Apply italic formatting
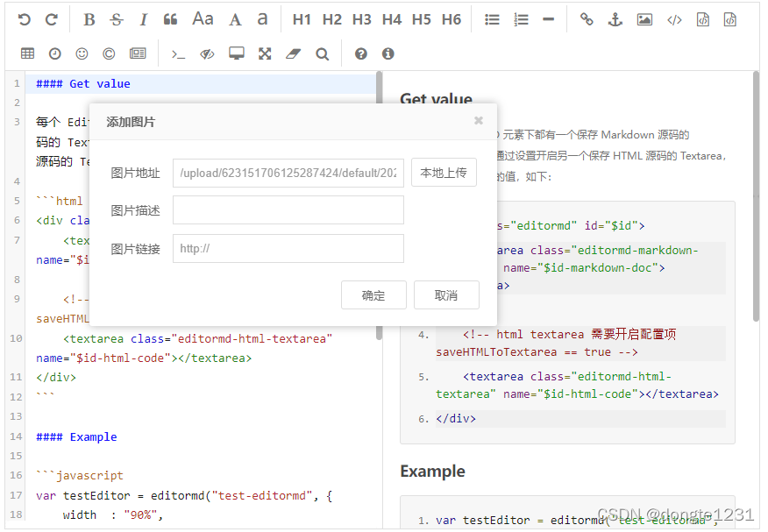Viewport: 768px width, 532px height. coord(143,19)
